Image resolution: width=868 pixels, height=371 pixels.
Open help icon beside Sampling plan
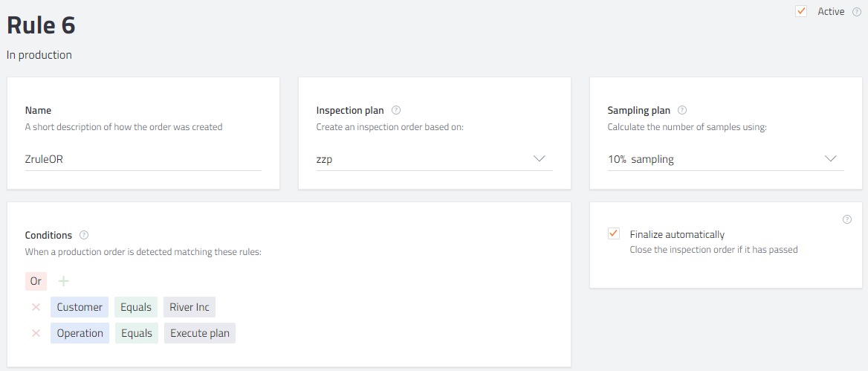pyautogui.click(x=682, y=110)
